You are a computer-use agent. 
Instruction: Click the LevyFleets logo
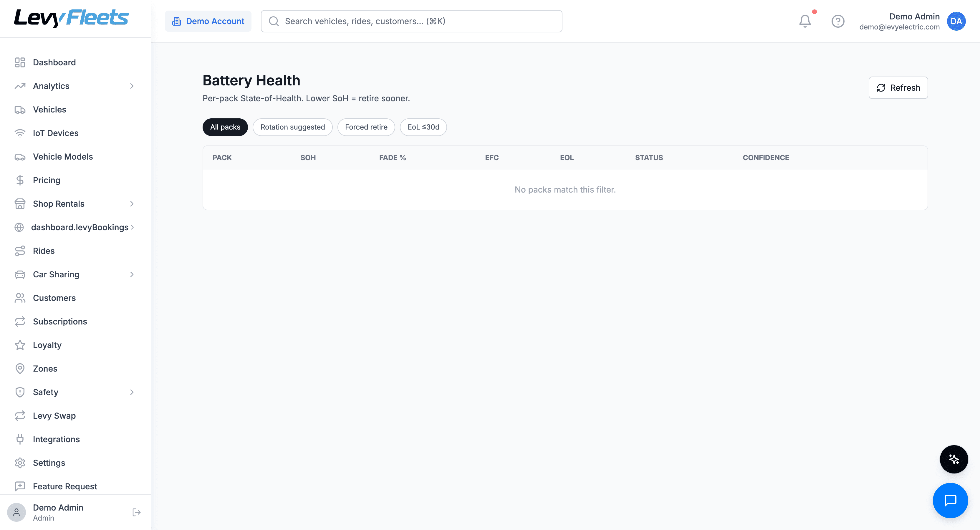pyautogui.click(x=71, y=18)
